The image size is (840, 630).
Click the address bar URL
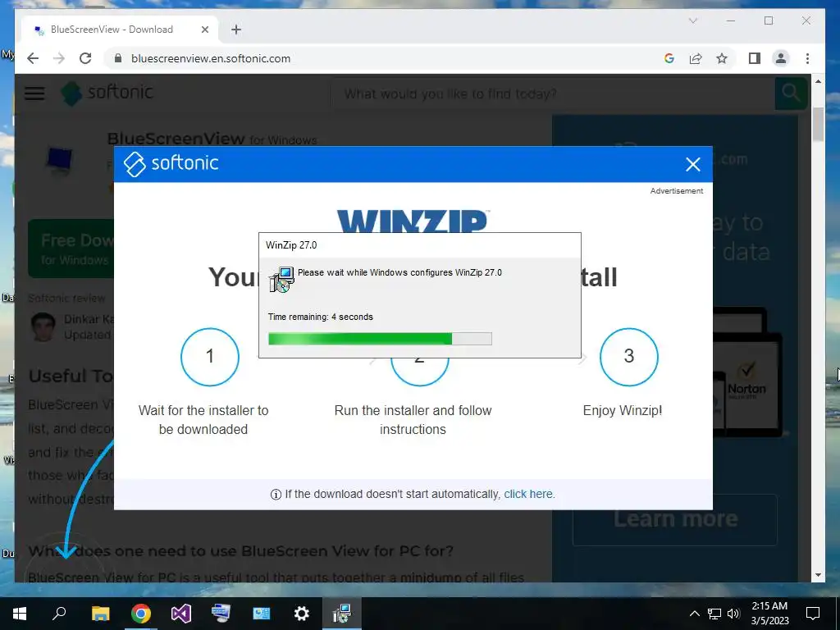[211, 58]
